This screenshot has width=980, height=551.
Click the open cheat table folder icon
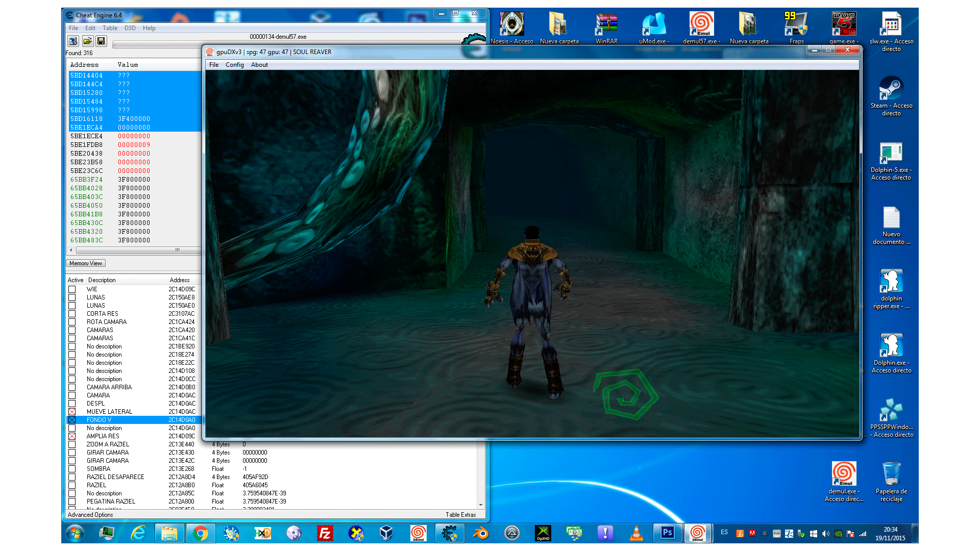(x=87, y=41)
